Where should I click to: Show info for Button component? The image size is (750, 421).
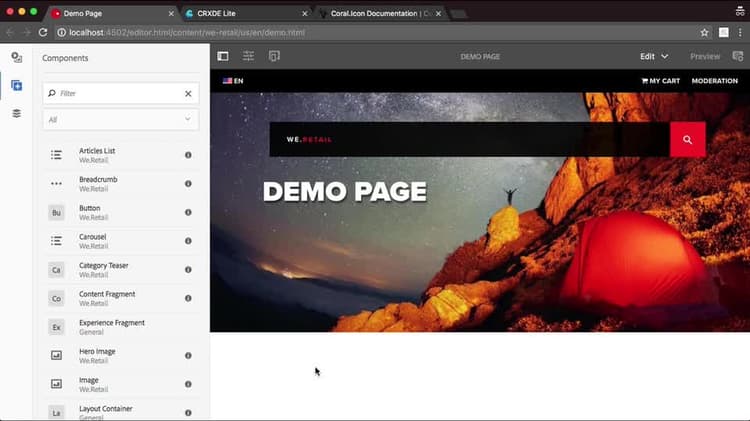tap(188, 212)
